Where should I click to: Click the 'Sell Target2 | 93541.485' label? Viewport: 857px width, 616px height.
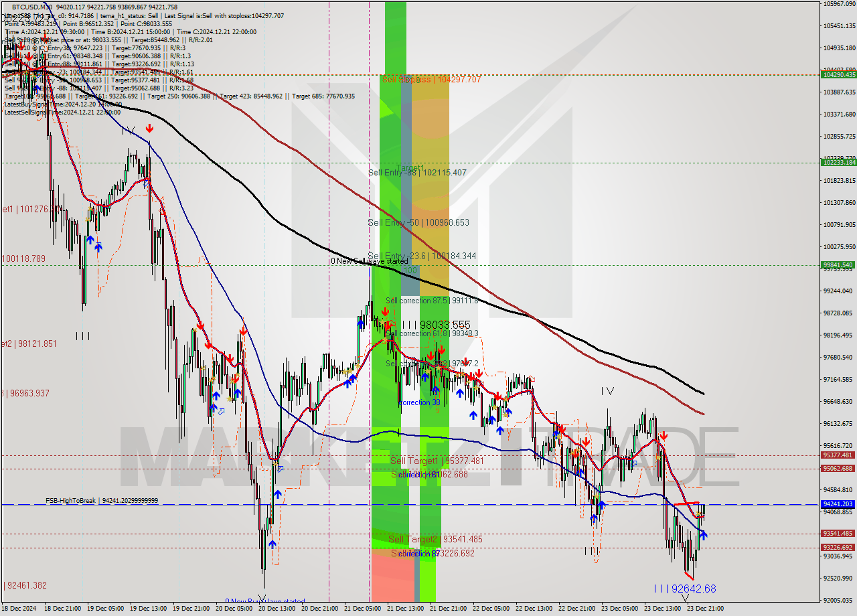(x=435, y=539)
